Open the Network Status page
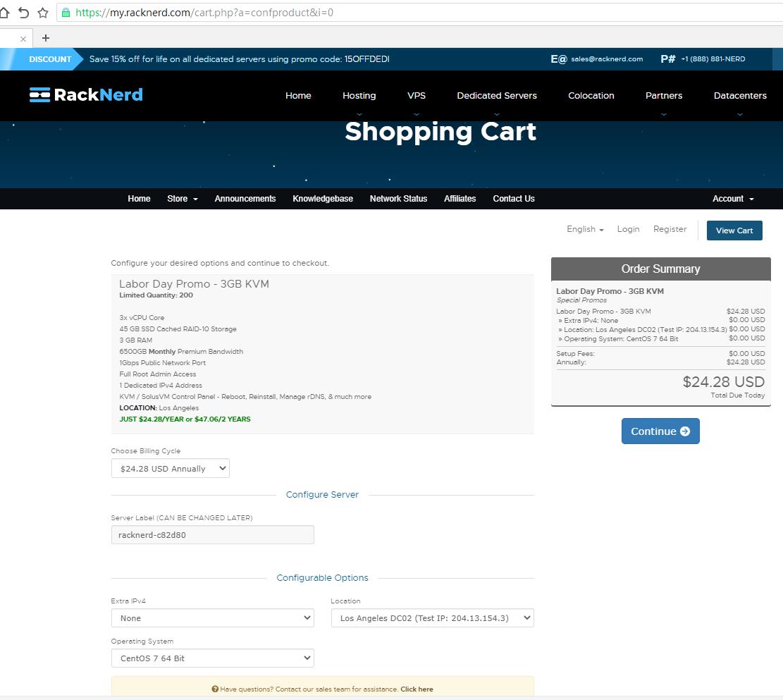The height and width of the screenshot is (700, 783). 398,199
